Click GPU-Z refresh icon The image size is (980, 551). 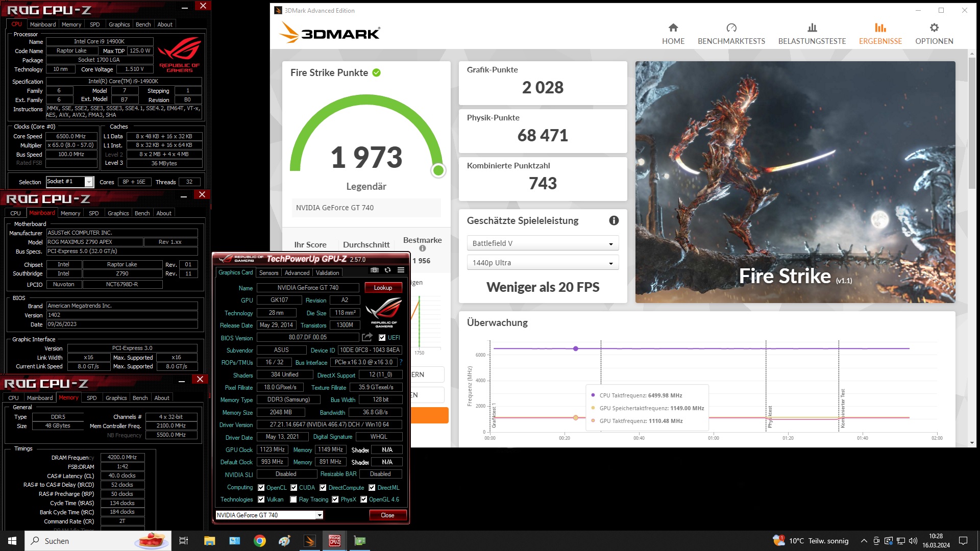(387, 270)
